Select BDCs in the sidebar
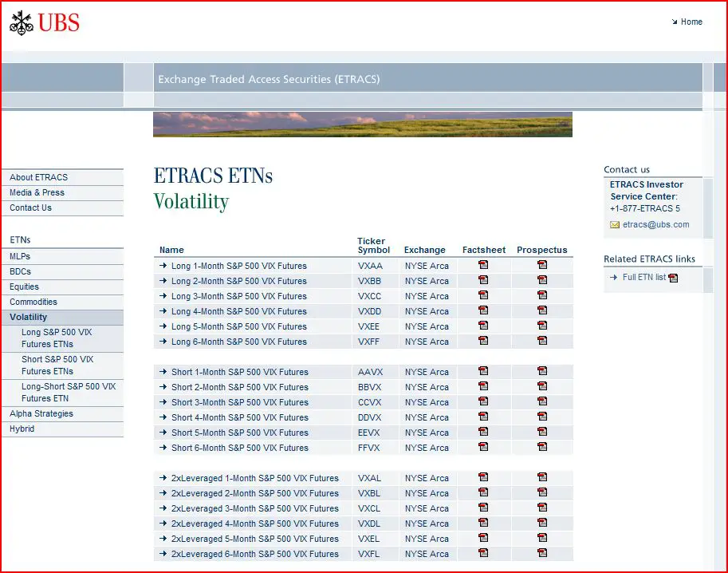 [63, 272]
